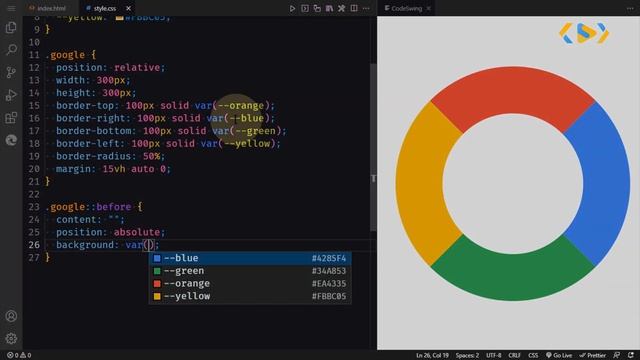640x360 pixels.
Task: Click the editor vertical scrollbar
Action: click(x=373, y=147)
